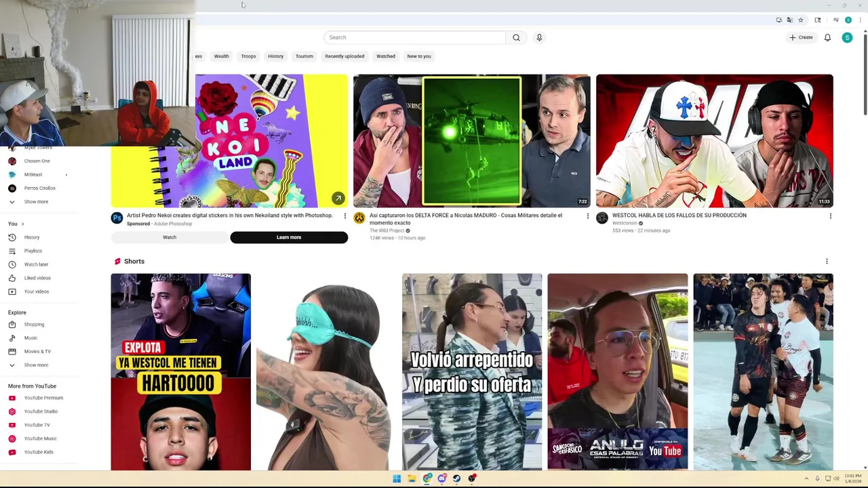Go to Liked videos in sidebar

39,278
